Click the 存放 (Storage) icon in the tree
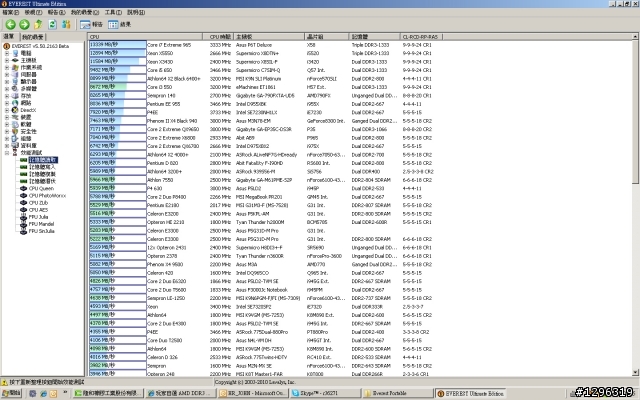640x400 pixels. (x=15, y=96)
